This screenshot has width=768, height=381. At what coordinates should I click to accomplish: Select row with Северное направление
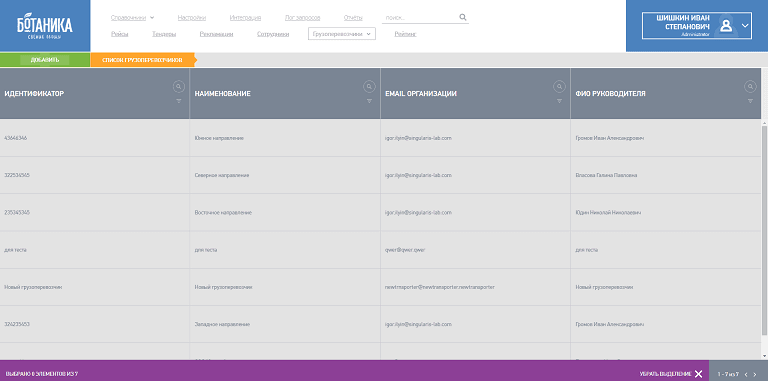pos(381,175)
